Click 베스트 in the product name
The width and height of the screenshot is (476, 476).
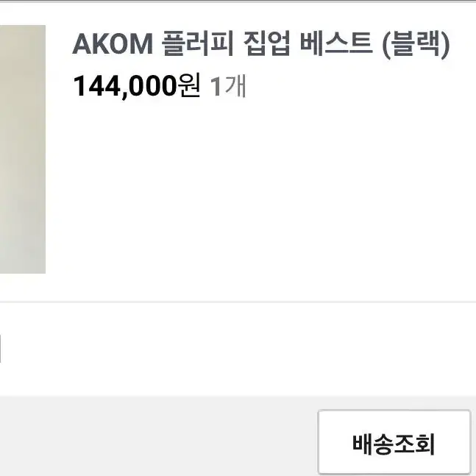pyautogui.click(x=336, y=44)
